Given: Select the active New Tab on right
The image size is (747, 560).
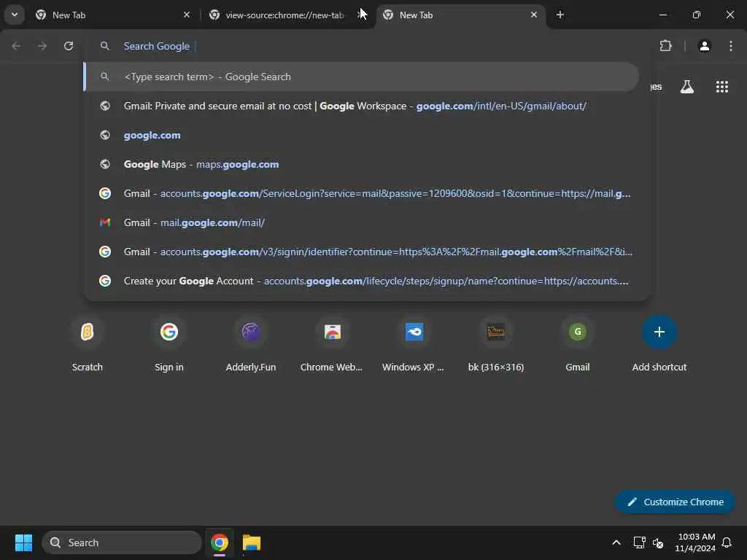Looking at the screenshot, I should tap(461, 15).
